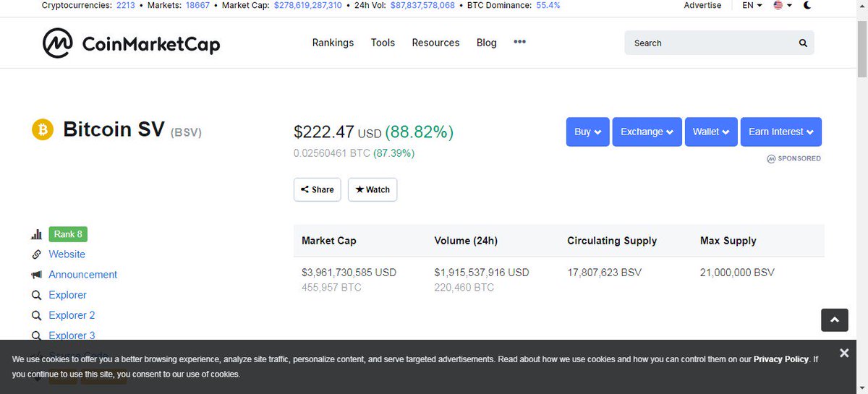Click the Share button
The width and height of the screenshot is (868, 394).
317,189
